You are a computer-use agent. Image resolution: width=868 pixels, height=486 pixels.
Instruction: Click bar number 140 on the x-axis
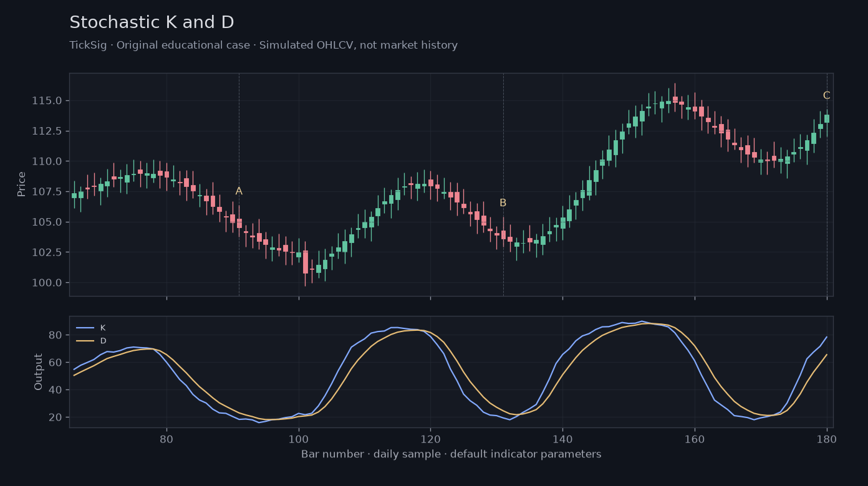562,438
